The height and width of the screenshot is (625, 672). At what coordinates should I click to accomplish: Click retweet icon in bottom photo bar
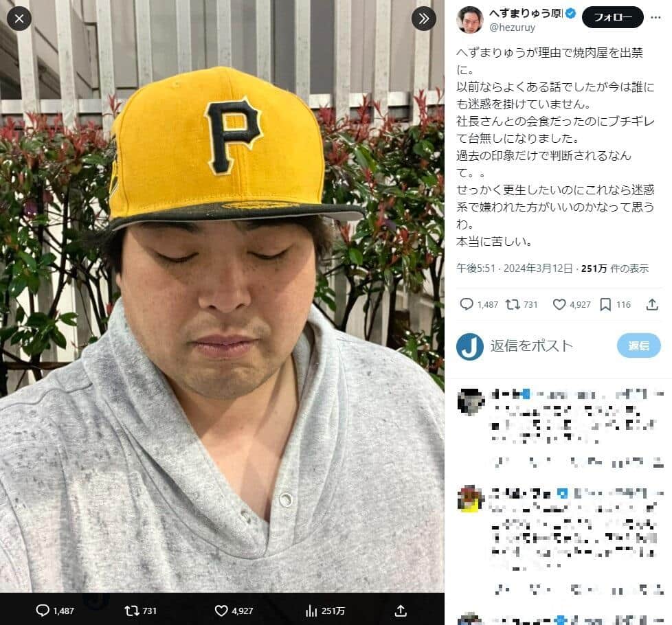(x=131, y=611)
